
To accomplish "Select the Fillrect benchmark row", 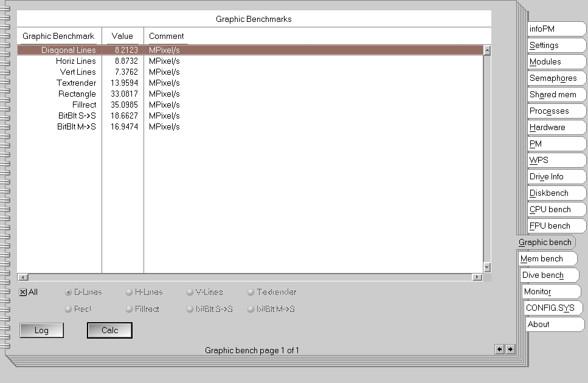I will (x=84, y=105).
